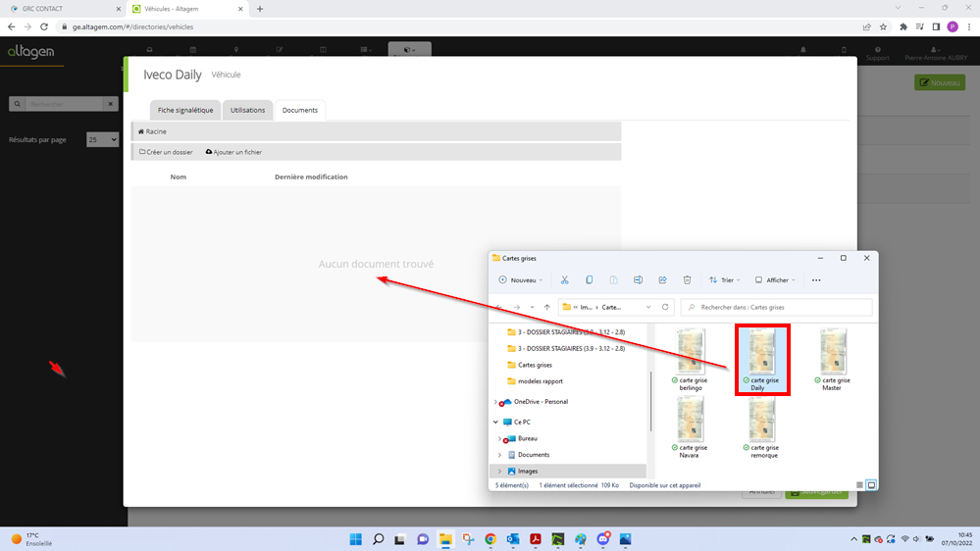Viewport: 980px width, 551px height.
Task: Open a new browser tab
Action: click(x=260, y=9)
